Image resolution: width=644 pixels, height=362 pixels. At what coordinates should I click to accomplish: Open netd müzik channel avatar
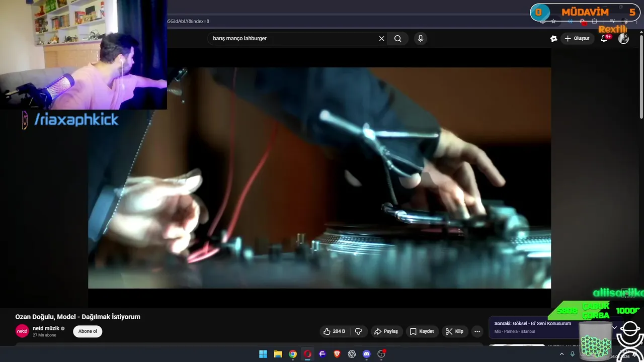pos(22,331)
